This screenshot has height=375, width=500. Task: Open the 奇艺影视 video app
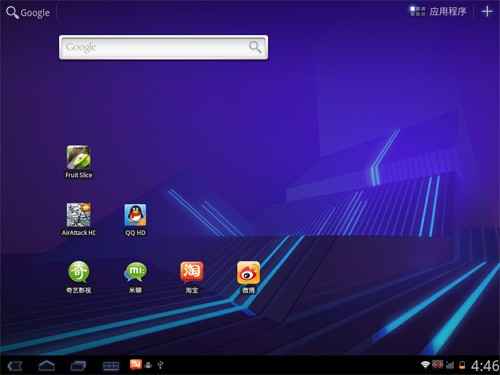click(x=78, y=277)
